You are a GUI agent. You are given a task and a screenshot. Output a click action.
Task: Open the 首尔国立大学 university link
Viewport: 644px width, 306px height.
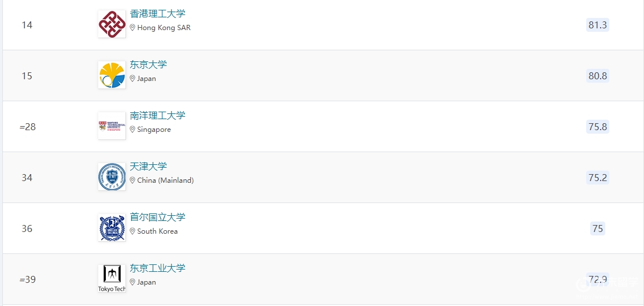coord(158,217)
